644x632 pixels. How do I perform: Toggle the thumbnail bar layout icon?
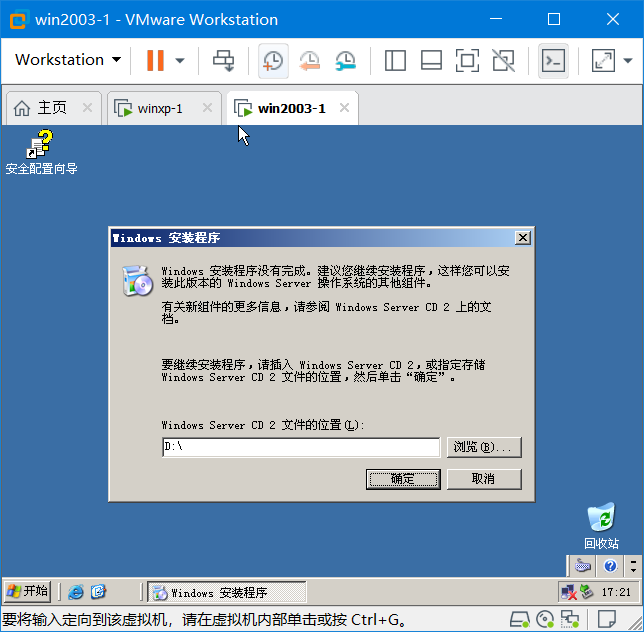click(x=431, y=61)
